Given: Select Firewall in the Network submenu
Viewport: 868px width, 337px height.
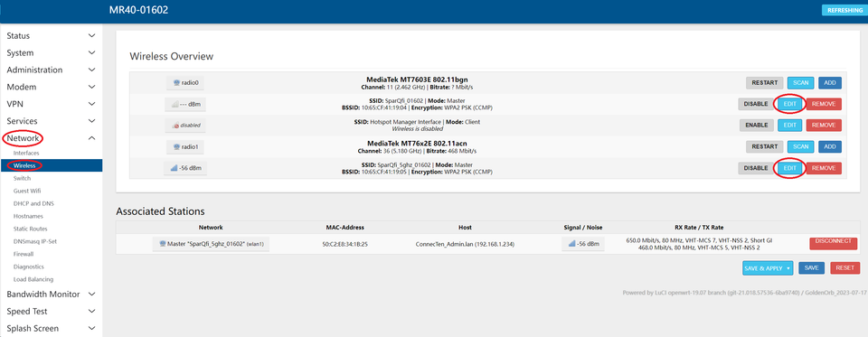Looking at the screenshot, I should [x=24, y=254].
